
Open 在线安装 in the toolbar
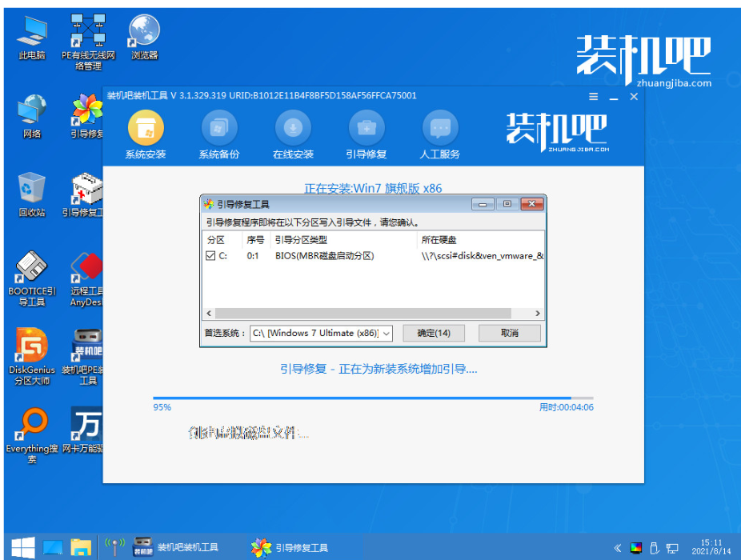pyautogui.click(x=293, y=135)
